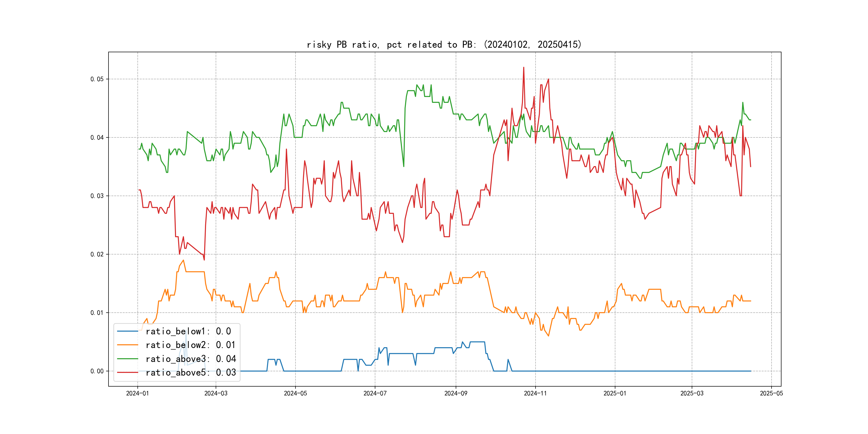Click the 2024-03 x-axis tick label
The height and width of the screenshot is (434, 868).
pos(216,393)
